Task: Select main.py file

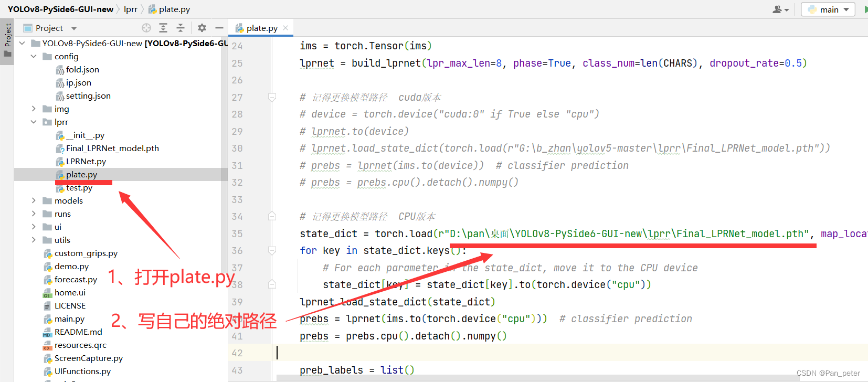Action: [x=69, y=319]
